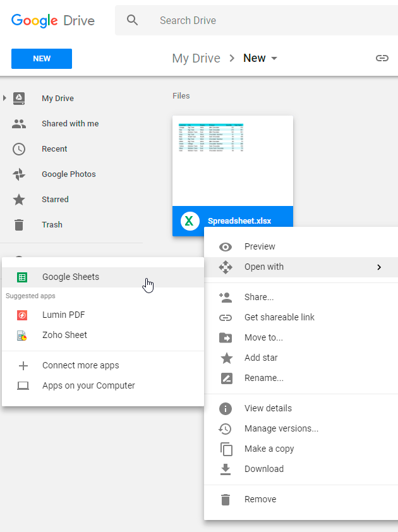Click the Zoho Sheet app icon
Screen dimensions: 398x532
(x=22, y=335)
